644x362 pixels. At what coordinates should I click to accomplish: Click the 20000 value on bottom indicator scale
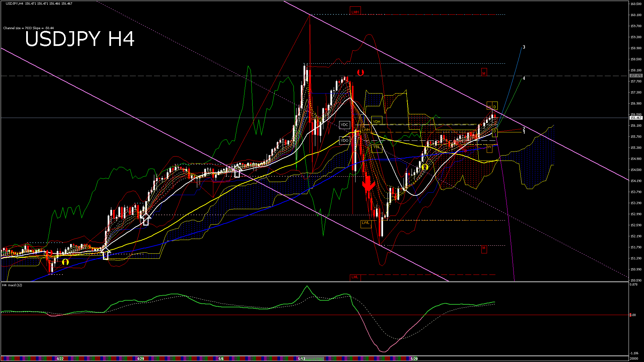click(634, 358)
